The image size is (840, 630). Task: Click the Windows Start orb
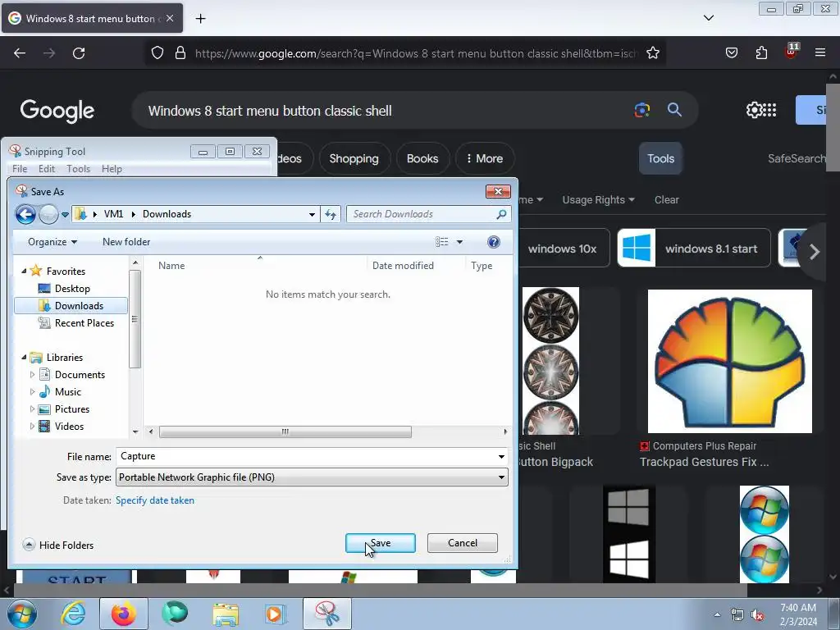(21, 614)
